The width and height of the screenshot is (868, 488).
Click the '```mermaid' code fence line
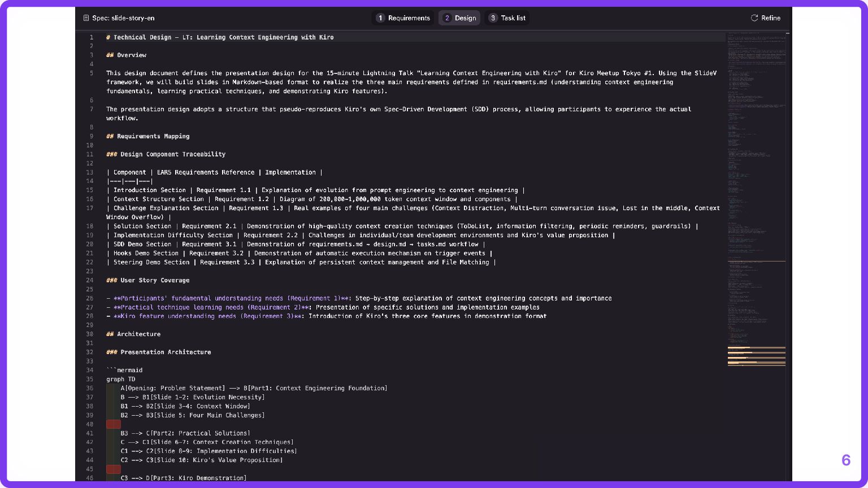click(124, 371)
